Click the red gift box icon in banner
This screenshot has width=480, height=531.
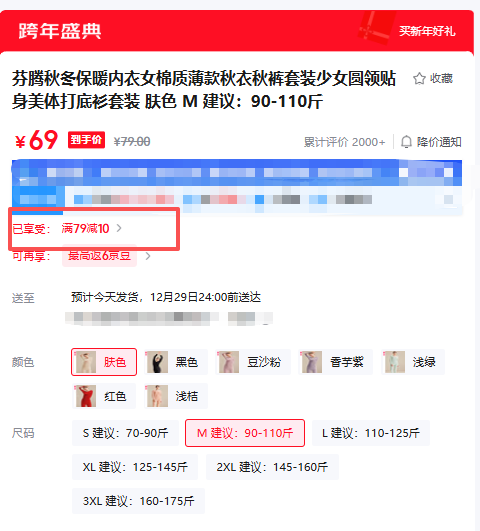[376, 28]
